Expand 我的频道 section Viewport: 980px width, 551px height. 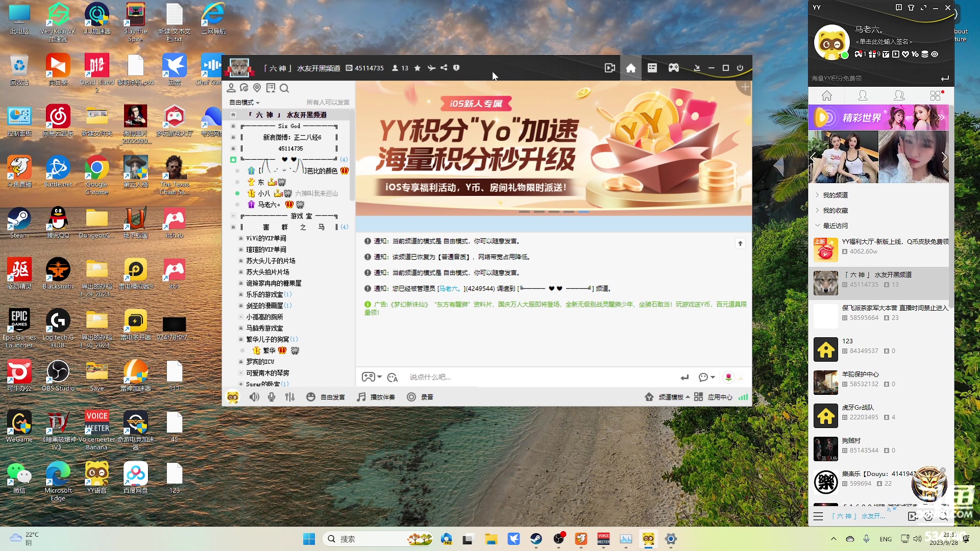pos(835,195)
